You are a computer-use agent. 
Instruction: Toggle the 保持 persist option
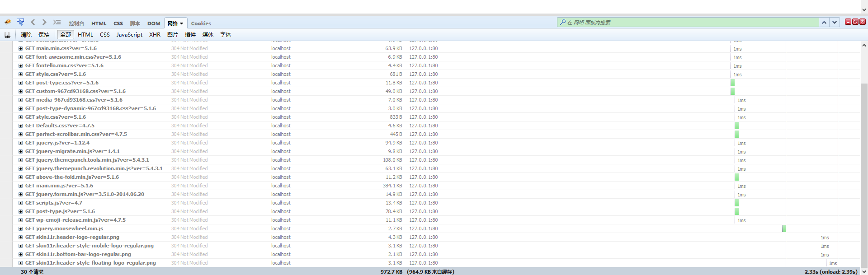coord(44,35)
